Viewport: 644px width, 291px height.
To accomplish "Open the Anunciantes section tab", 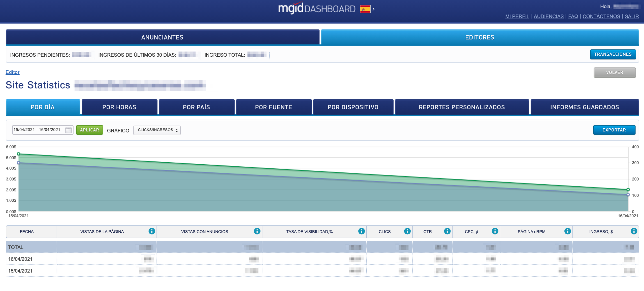I will pyautogui.click(x=162, y=37).
